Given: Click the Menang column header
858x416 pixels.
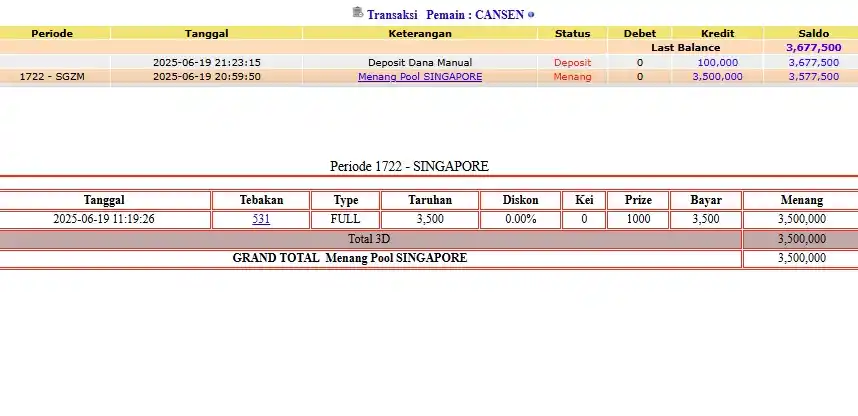Looking at the screenshot, I should coord(802,200).
